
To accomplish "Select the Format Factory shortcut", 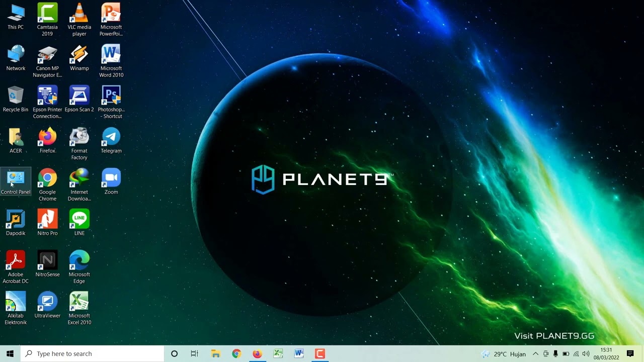I will (x=79, y=144).
